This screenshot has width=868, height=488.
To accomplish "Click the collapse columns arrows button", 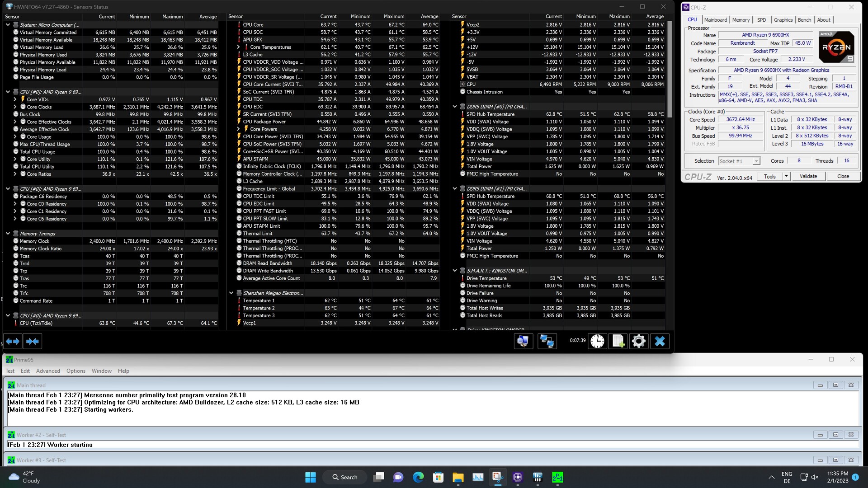I will tap(32, 342).
